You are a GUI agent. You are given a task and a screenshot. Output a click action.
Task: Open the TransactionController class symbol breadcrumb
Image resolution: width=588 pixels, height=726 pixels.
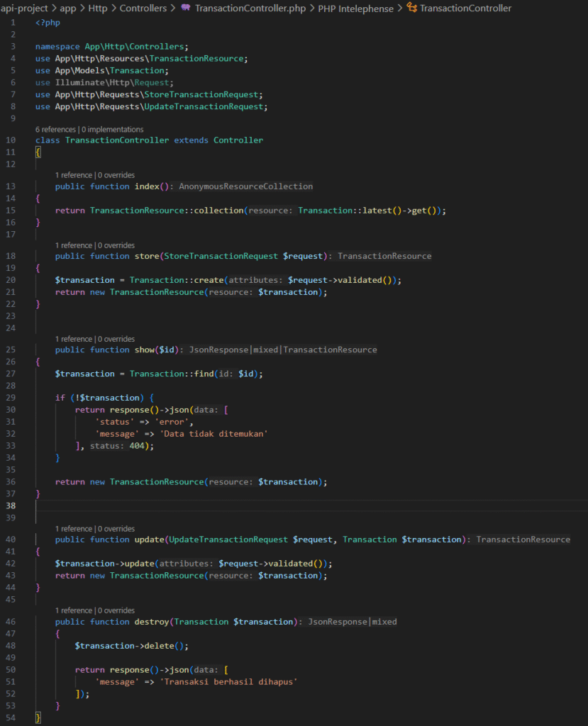pyautogui.click(x=465, y=8)
